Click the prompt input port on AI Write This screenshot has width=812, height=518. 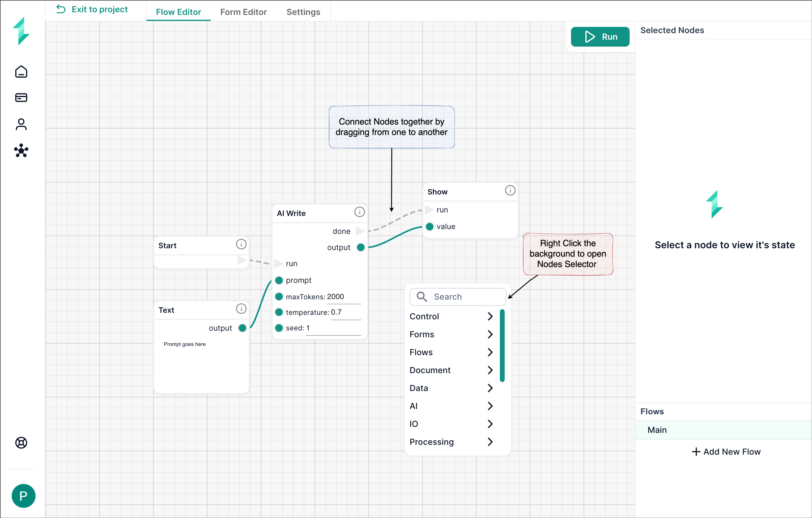(279, 281)
